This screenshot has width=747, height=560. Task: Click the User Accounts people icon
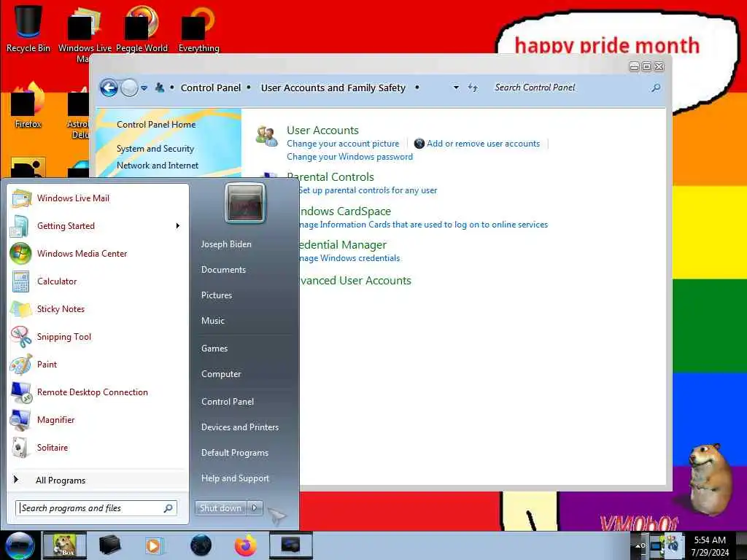coord(266,136)
